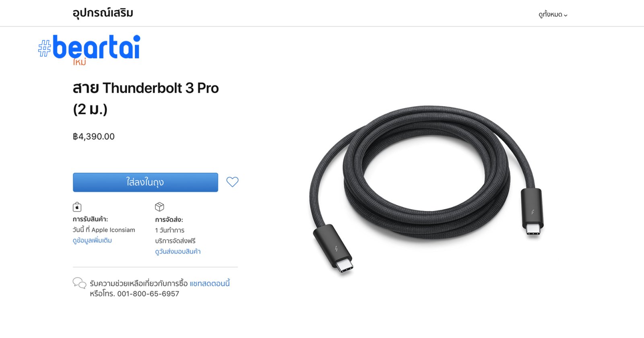Click the chat bubbles help icon
The width and height of the screenshot is (644, 338).
click(79, 283)
